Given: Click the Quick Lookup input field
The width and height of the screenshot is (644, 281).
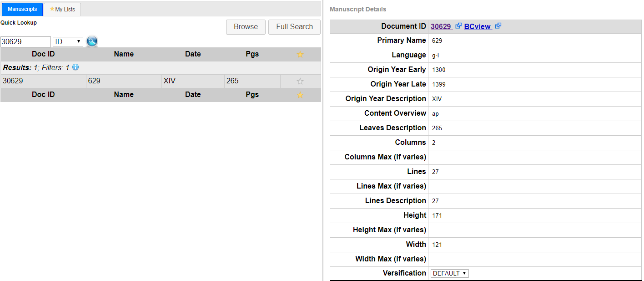Looking at the screenshot, I should click(25, 41).
